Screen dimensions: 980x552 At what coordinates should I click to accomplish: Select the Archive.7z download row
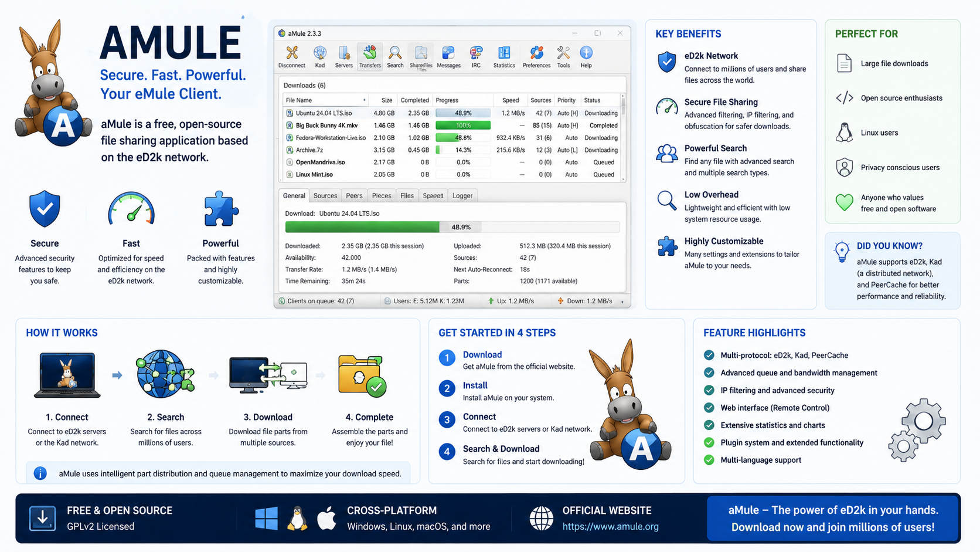[451, 150]
